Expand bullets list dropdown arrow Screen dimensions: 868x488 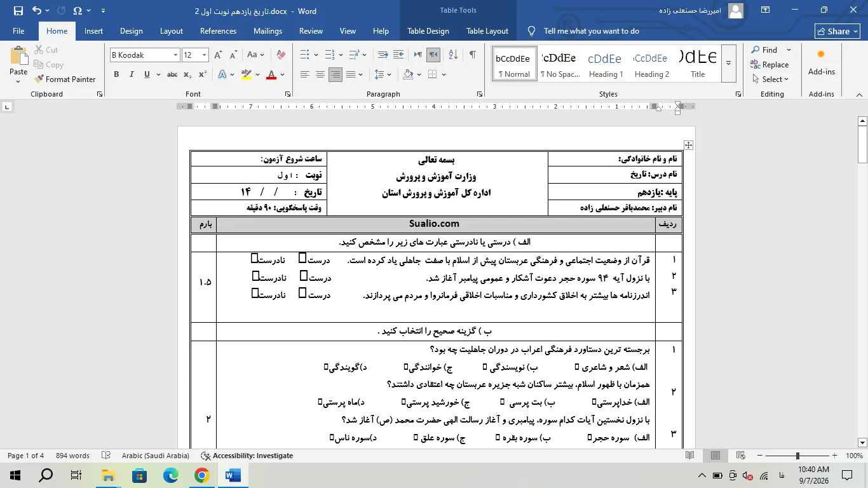(x=316, y=55)
